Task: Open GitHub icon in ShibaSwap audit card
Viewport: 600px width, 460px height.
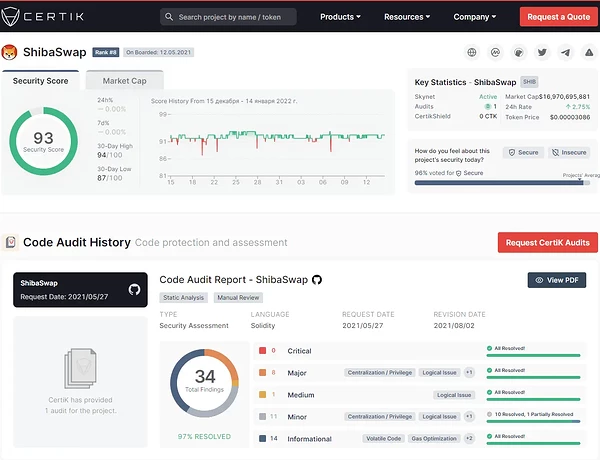Action: pyautogui.click(x=134, y=290)
